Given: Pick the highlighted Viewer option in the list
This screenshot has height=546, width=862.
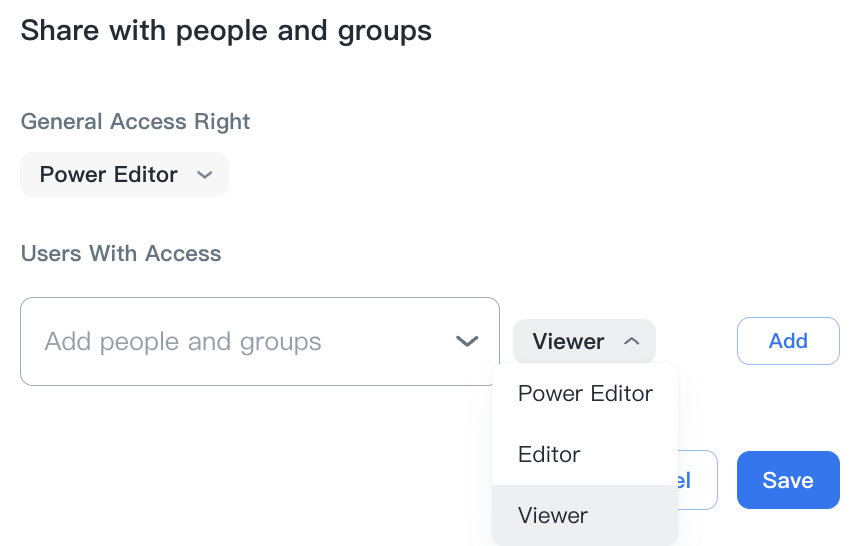Looking at the screenshot, I should pyautogui.click(x=553, y=516).
